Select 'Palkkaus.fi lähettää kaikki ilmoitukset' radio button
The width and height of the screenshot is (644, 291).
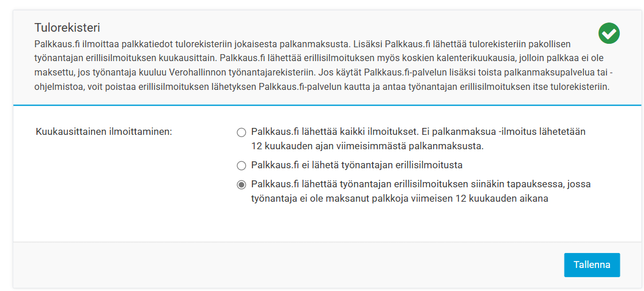pyautogui.click(x=241, y=133)
